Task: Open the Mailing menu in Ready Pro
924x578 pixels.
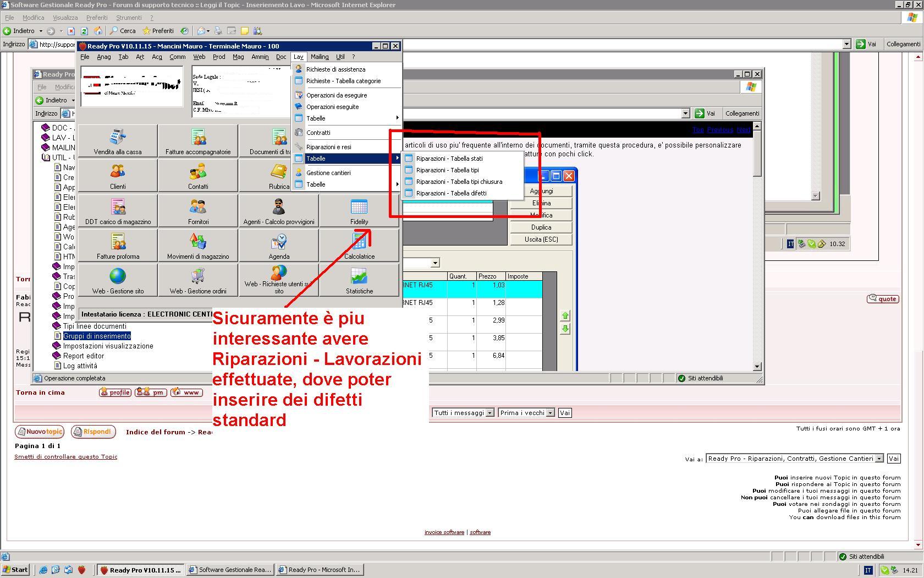Action: pyautogui.click(x=320, y=57)
